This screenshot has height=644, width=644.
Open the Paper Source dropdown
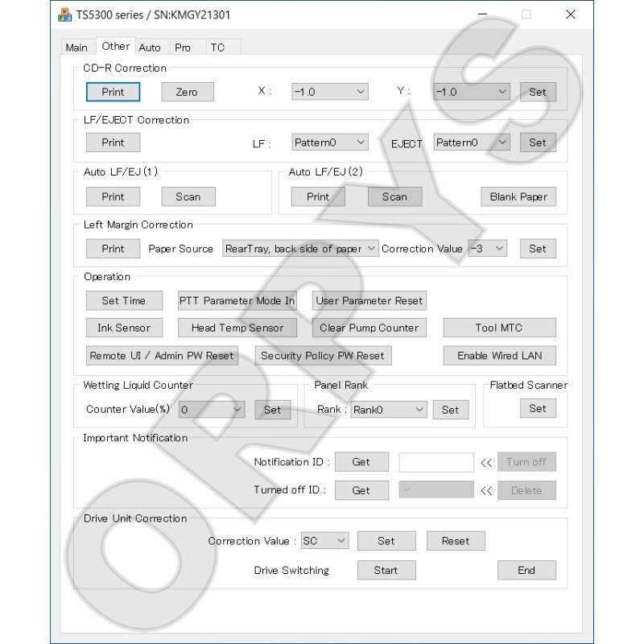[300, 249]
